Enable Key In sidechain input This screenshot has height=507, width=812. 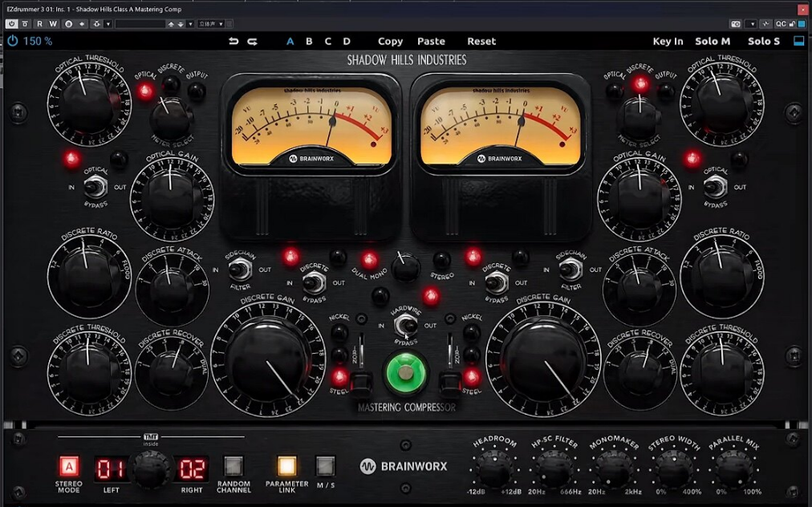coord(668,41)
